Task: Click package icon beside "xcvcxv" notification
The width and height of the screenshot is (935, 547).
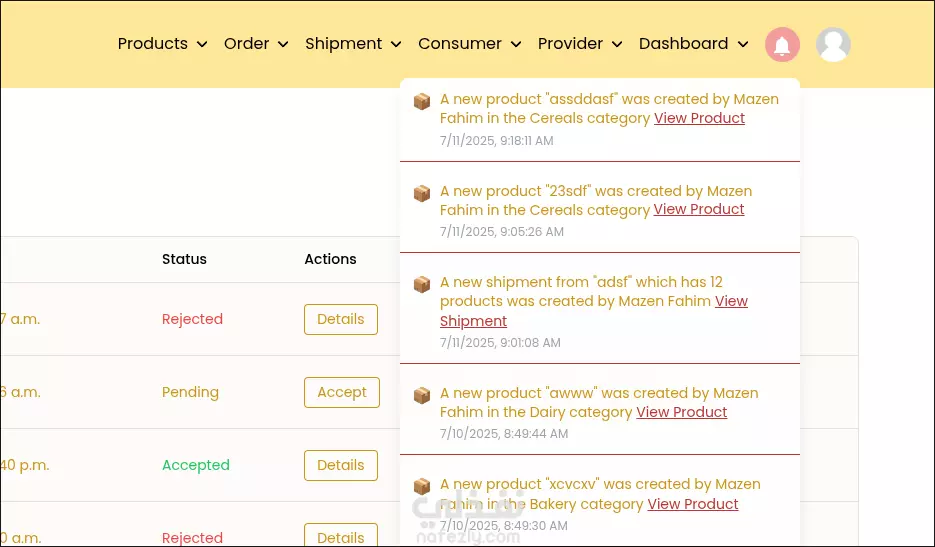Action: tap(422, 486)
